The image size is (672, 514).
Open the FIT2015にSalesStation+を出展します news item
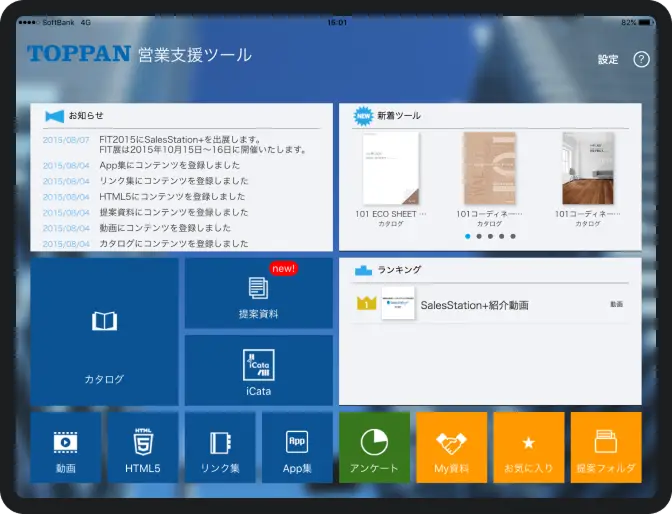pos(203,144)
